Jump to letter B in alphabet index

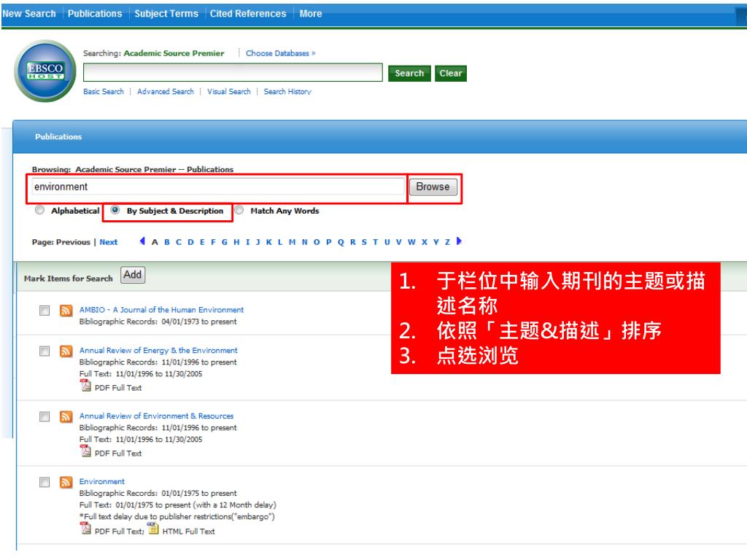coord(167,242)
